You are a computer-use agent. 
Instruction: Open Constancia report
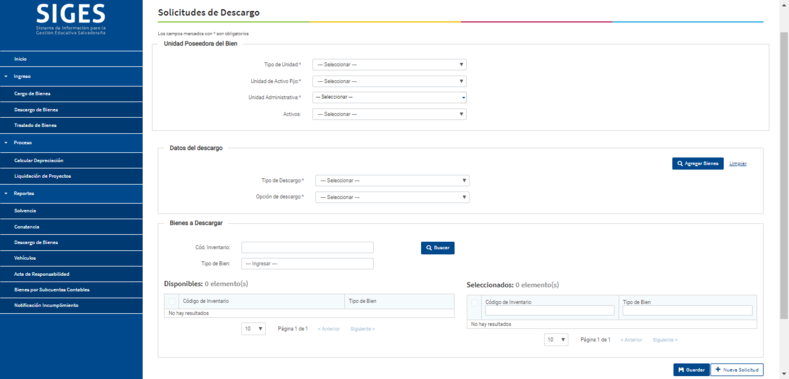(71, 227)
